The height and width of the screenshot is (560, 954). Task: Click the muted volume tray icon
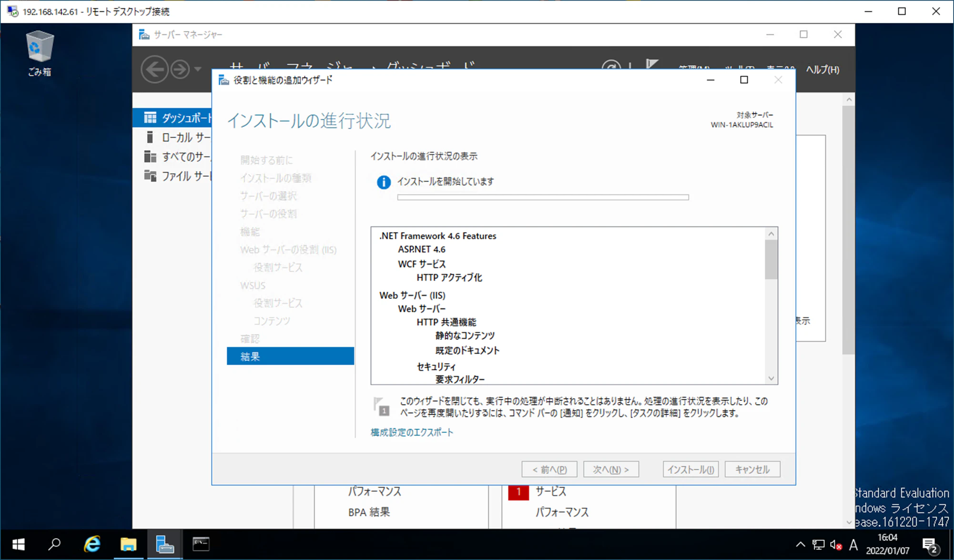coord(835,544)
